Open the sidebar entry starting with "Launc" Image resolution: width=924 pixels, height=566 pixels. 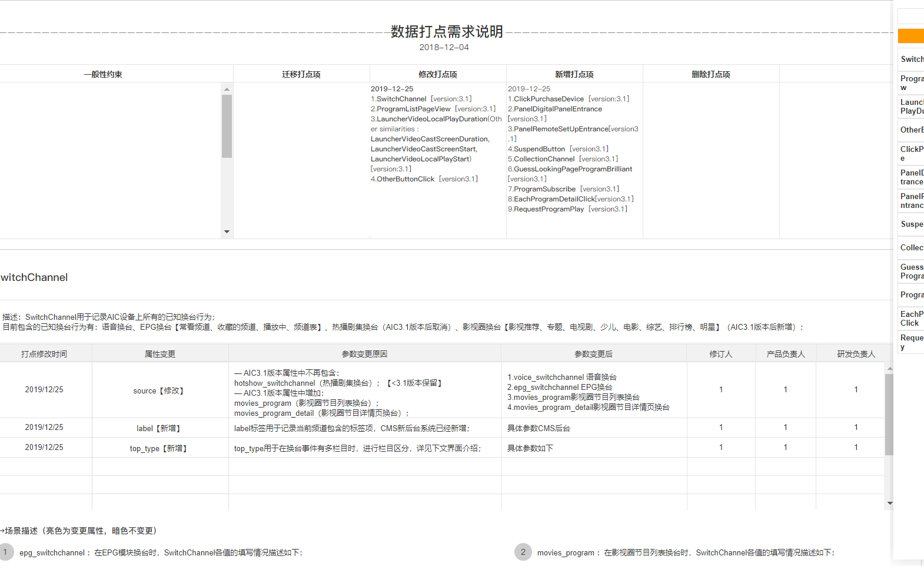[x=912, y=106]
